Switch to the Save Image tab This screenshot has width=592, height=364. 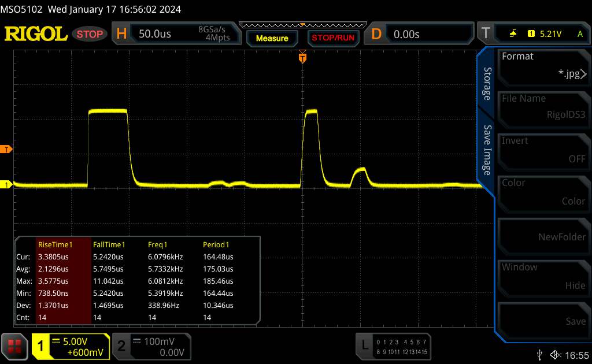pyautogui.click(x=487, y=150)
